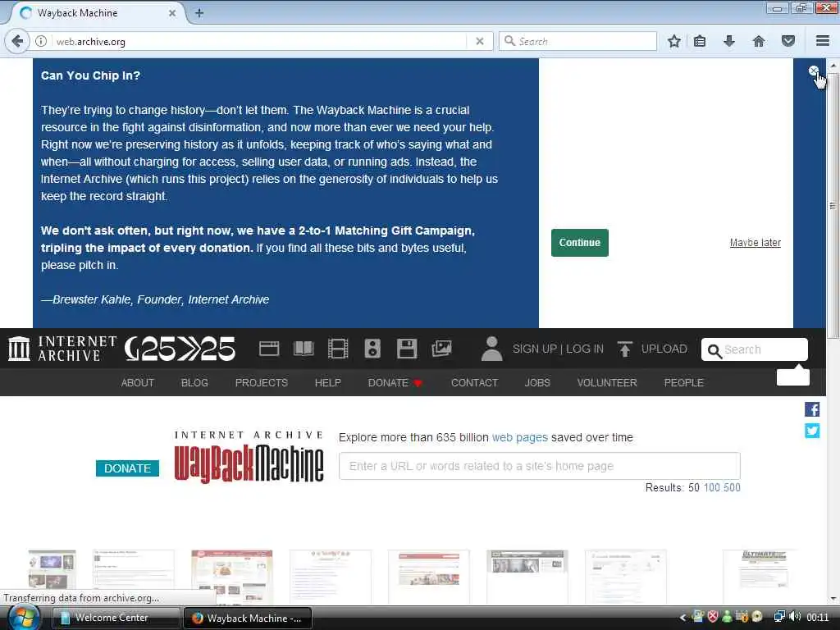This screenshot has width=840, height=630.
Task: Open the VOLUNTEER menu item
Action: 607,382
